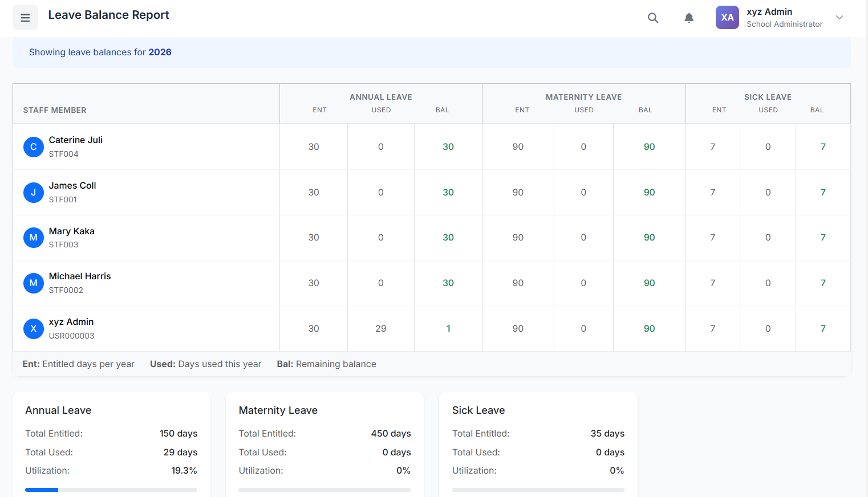The image size is (868, 497).
Task: Click Michael Harris staff name
Action: coord(80,276)
